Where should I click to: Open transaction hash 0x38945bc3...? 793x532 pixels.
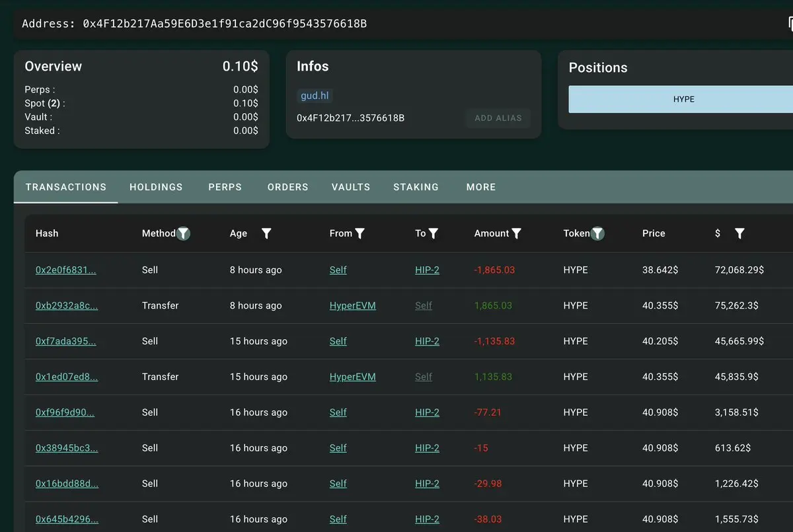point(67,448)
